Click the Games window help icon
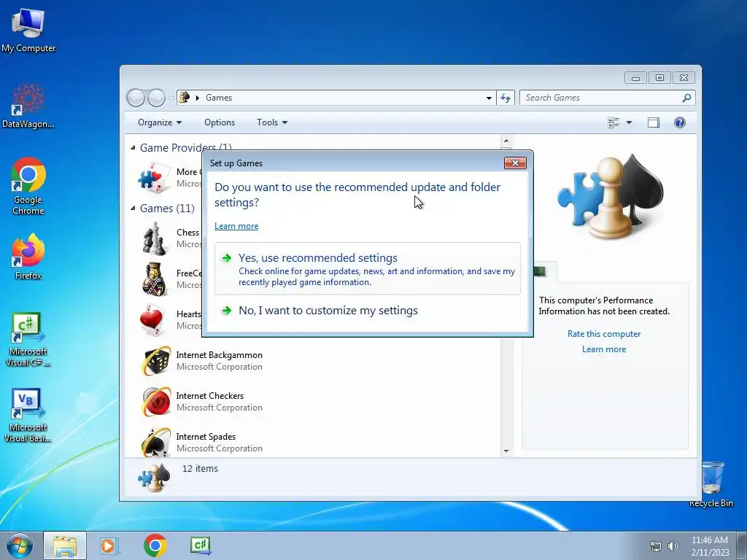This screenshot has height=560, width=747. (680, 122)
